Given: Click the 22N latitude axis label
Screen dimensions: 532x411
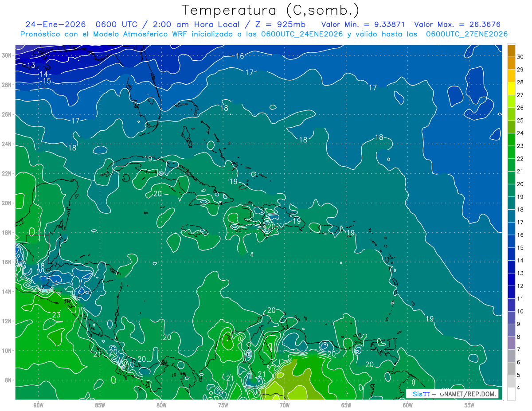Looking at the screenshot, I should pos(7,173).
